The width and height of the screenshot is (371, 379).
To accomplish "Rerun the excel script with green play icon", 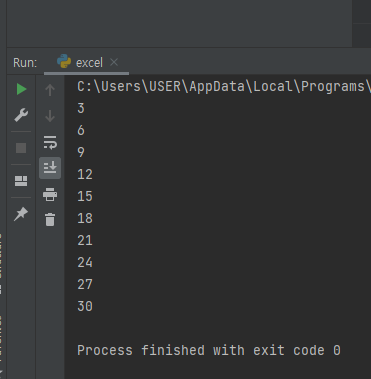I will 21,89.
